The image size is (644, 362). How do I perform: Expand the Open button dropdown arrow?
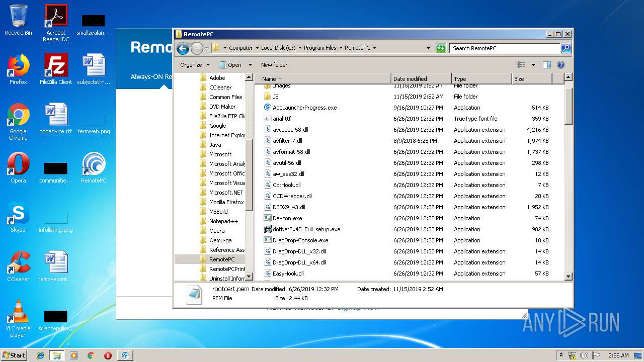pyautogui.click(x=250, y=65)
